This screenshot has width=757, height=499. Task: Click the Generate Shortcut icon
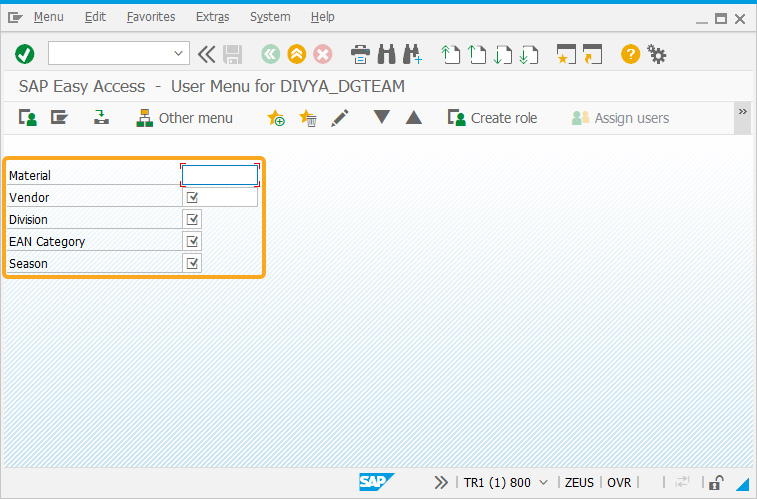pos(592,54)
